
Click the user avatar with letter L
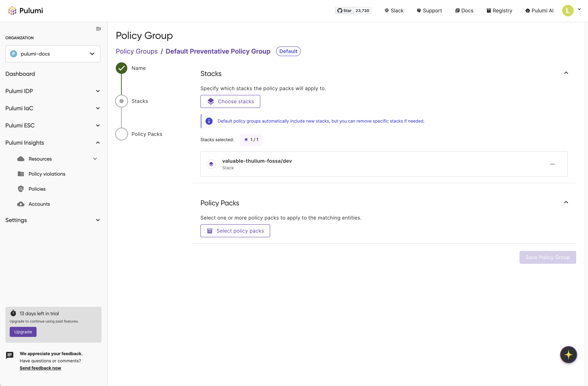[568, 11]
